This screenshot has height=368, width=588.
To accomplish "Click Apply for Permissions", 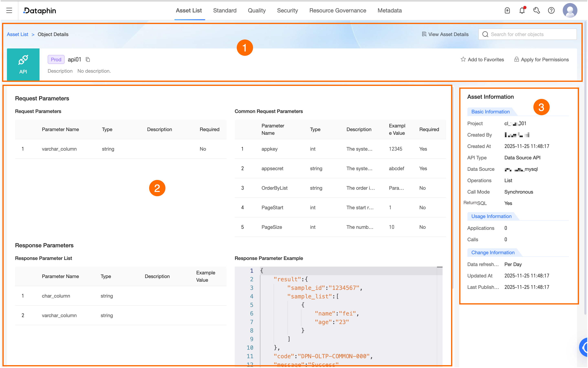I will click(541, 59).
